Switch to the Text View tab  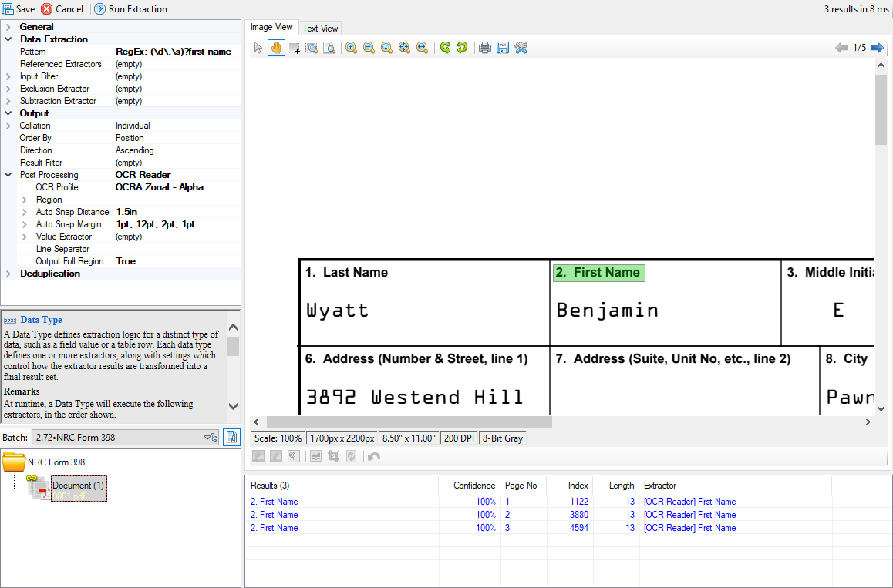pos(320,29)
